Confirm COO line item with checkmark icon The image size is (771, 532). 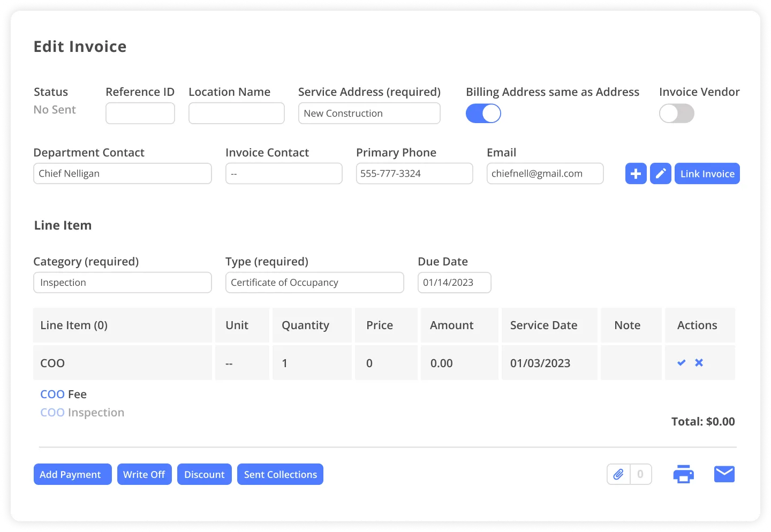coord(682,363)
